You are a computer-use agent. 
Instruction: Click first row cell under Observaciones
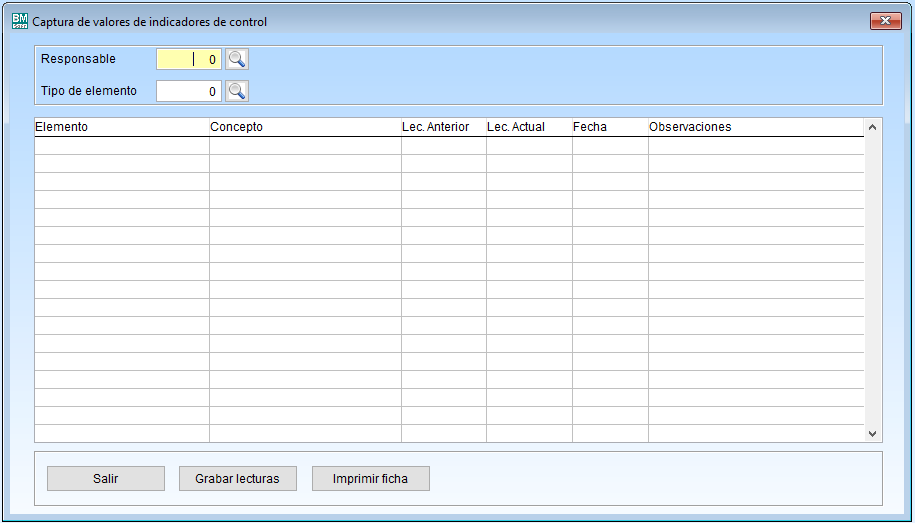click(755, 146)
